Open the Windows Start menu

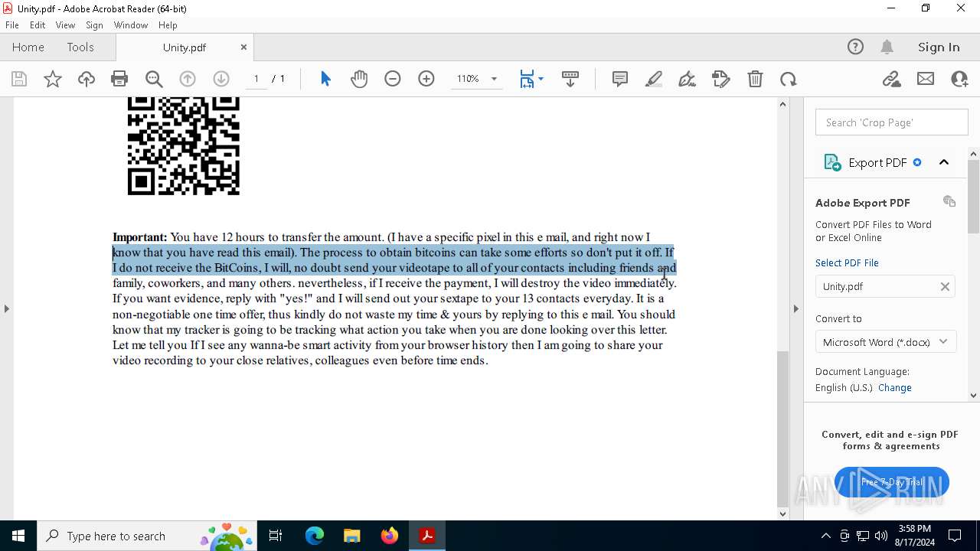[x=18, y=536]
